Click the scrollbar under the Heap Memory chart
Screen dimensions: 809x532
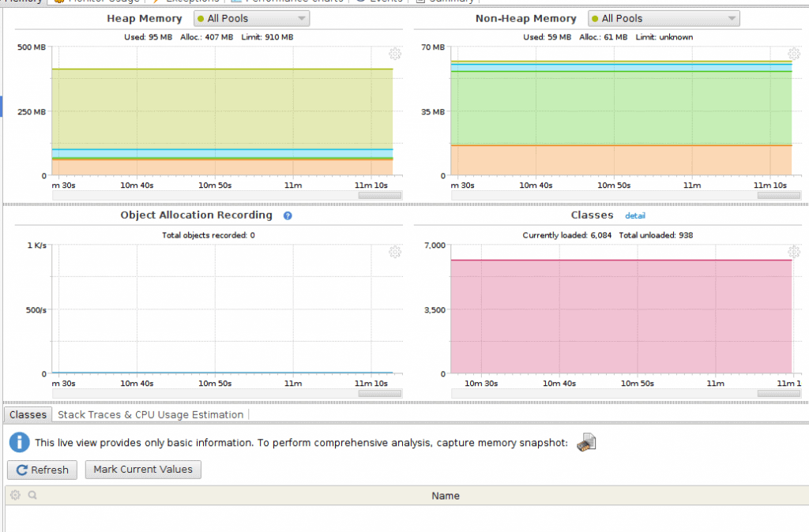click(x=379, y=195)
